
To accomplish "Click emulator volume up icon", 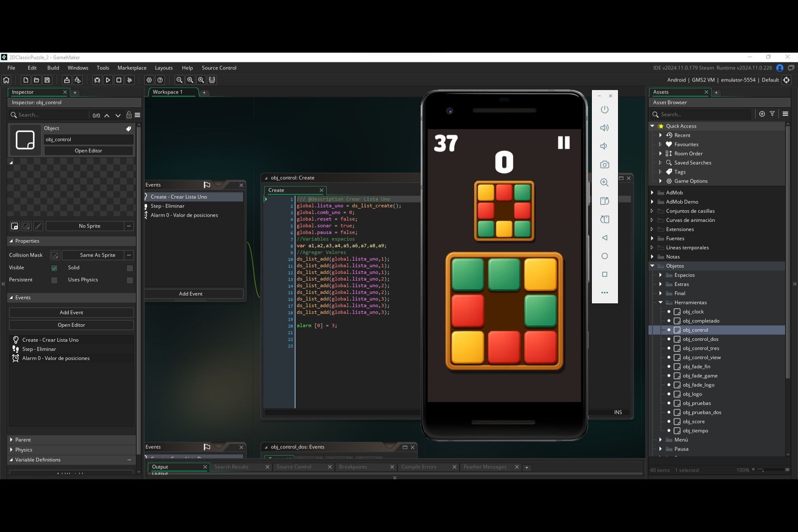I will coord(605,128).
